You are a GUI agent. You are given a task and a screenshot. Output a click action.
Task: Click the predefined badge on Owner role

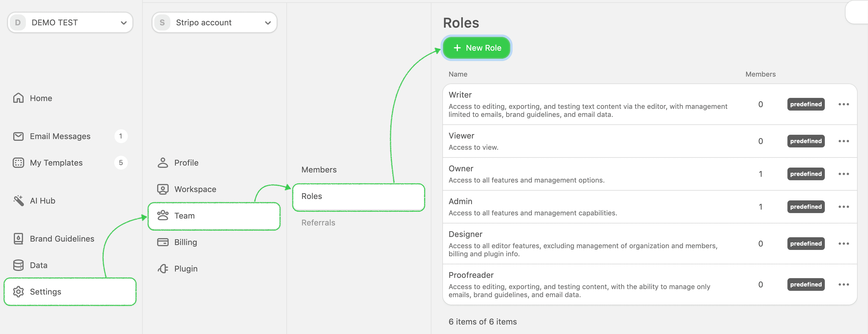[x=806, y=174]
